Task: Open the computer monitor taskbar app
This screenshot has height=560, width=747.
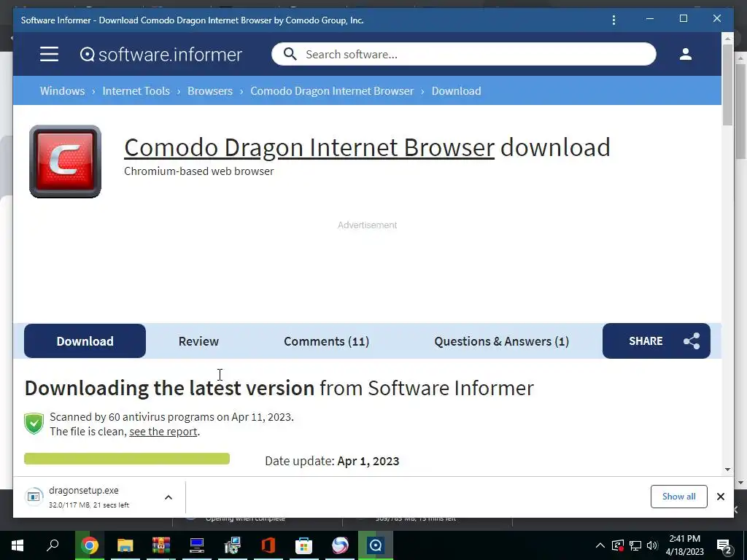Action: click(197, 545)
